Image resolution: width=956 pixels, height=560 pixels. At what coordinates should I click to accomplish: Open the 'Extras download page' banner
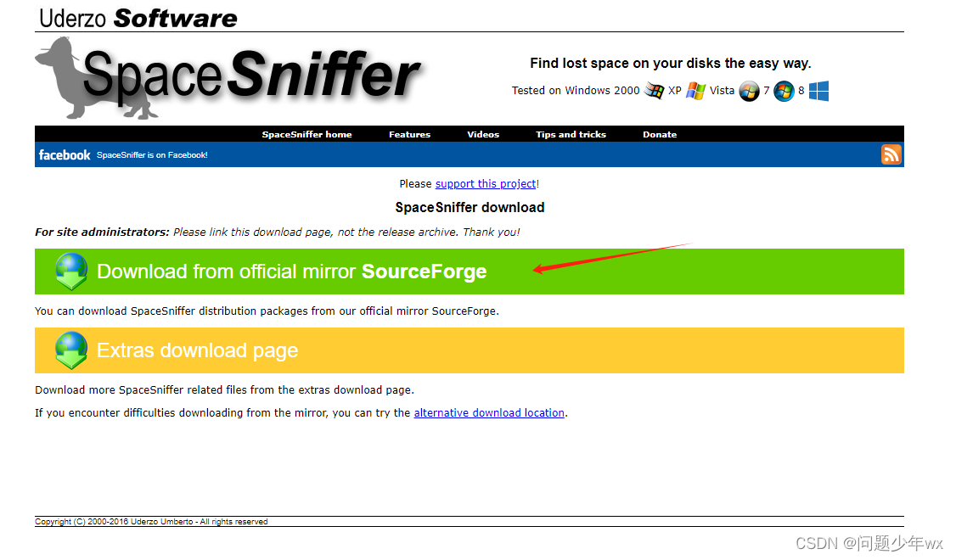470,350
